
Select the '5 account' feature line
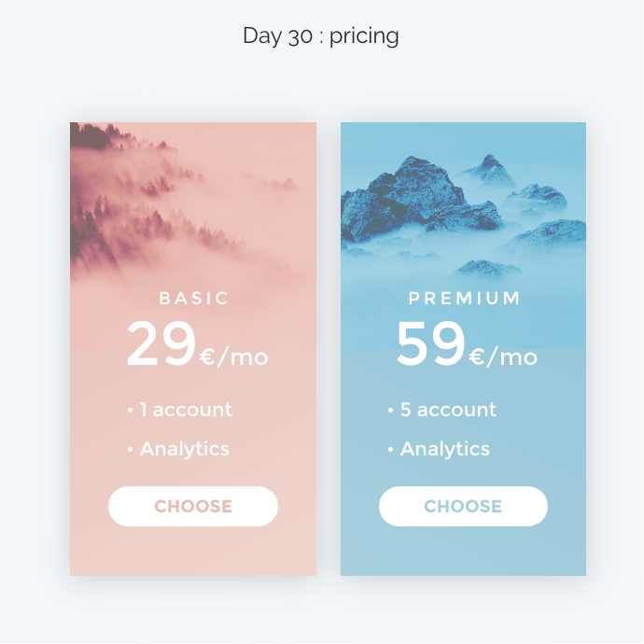click(x=441, y=410)
